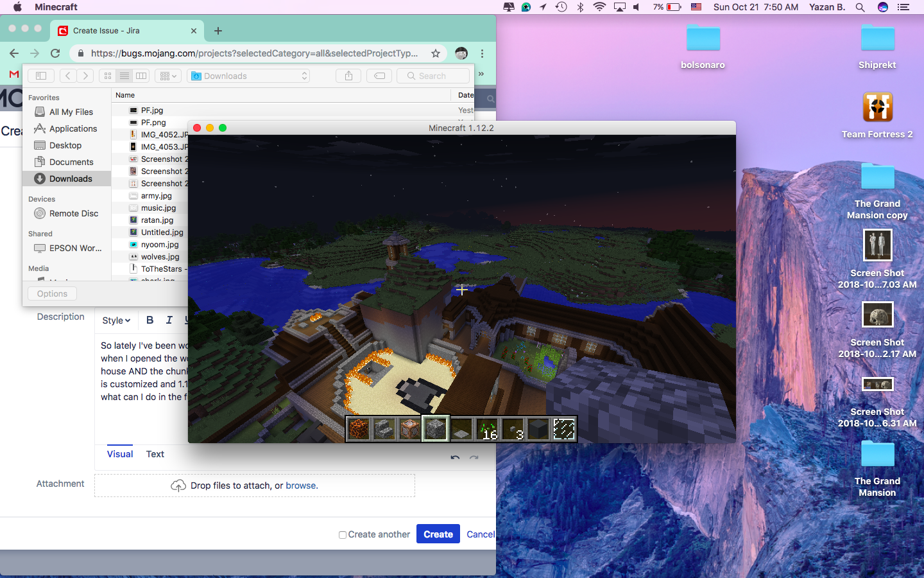Sort files by the Name column header
Screen dimensions: 924x578
coord(281,95)
